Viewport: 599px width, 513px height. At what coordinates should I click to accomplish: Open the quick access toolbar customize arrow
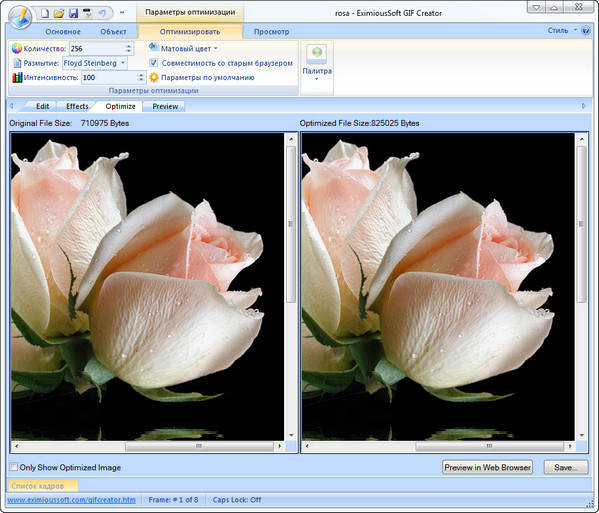pyautogui.click(x=122, y=13)
